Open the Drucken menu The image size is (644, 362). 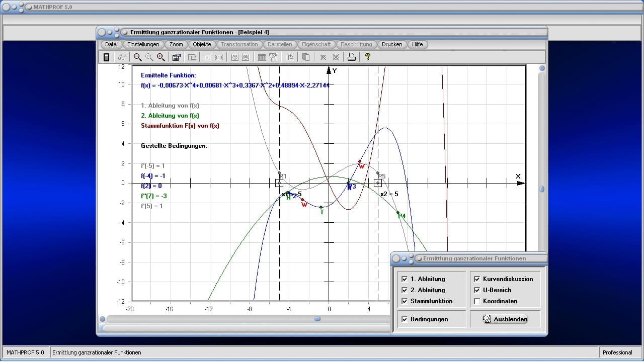[x=392, y=44]
